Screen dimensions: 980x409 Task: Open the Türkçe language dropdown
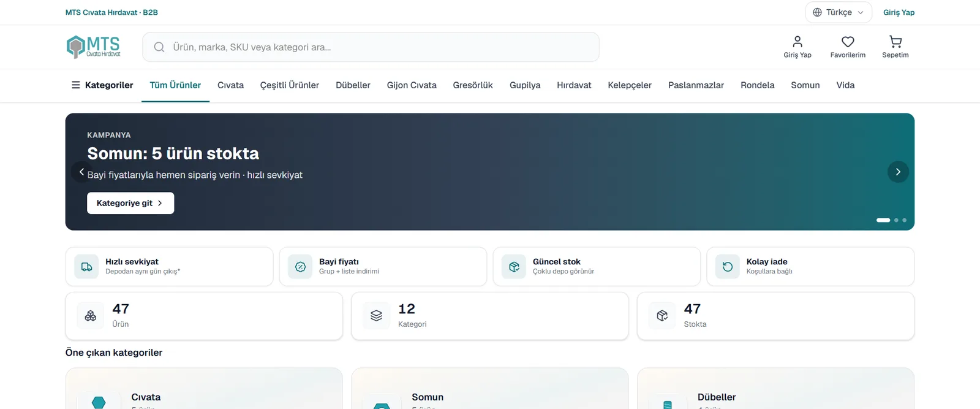tap(838, 12)
